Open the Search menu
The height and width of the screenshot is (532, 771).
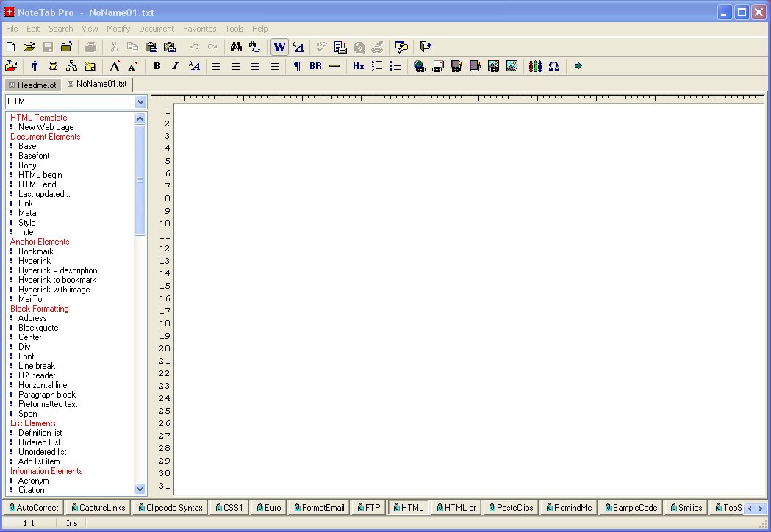[x=60, y=29]
